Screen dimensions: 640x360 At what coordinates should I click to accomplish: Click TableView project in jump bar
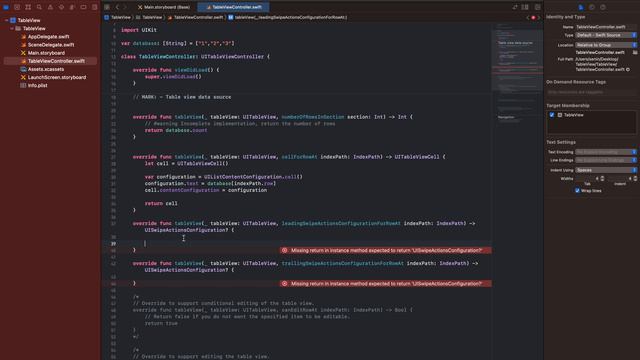coord(118,18)
